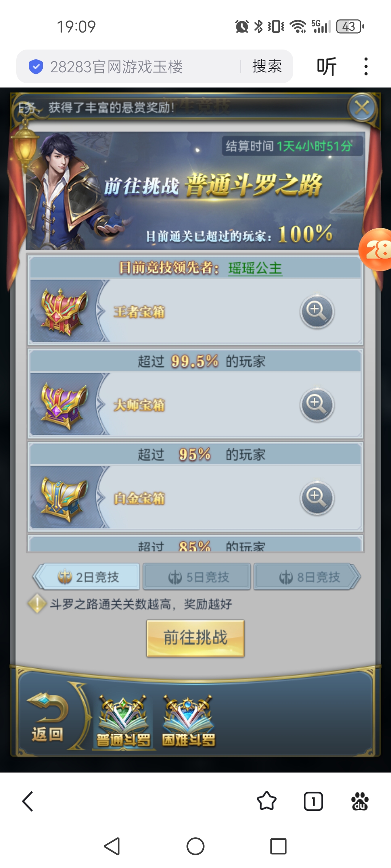Open the Baidu paw home icon
Image resolution: width=391 pixels, height=868 pixels.
pos(360,801)
